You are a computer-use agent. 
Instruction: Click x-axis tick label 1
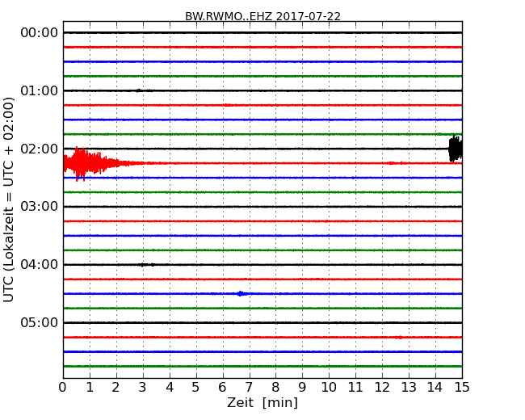point(90,388)
